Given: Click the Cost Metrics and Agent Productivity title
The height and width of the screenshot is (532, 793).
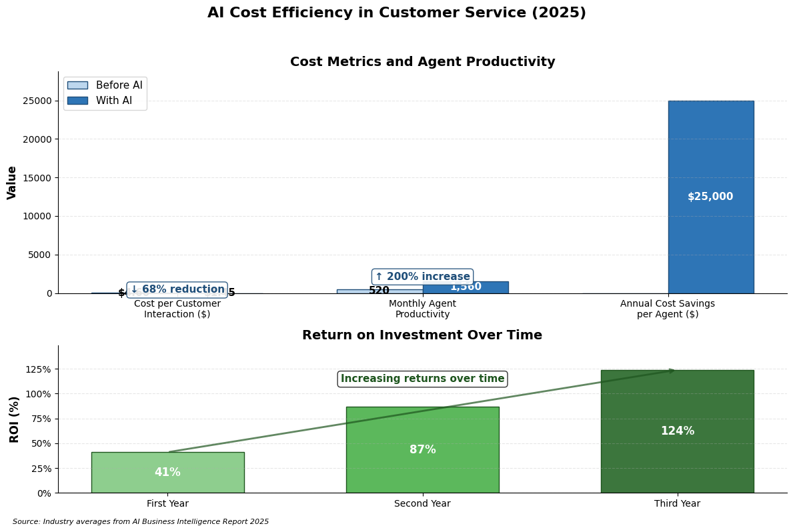Looking at the screenshot, I should click(x=422, y=62).
